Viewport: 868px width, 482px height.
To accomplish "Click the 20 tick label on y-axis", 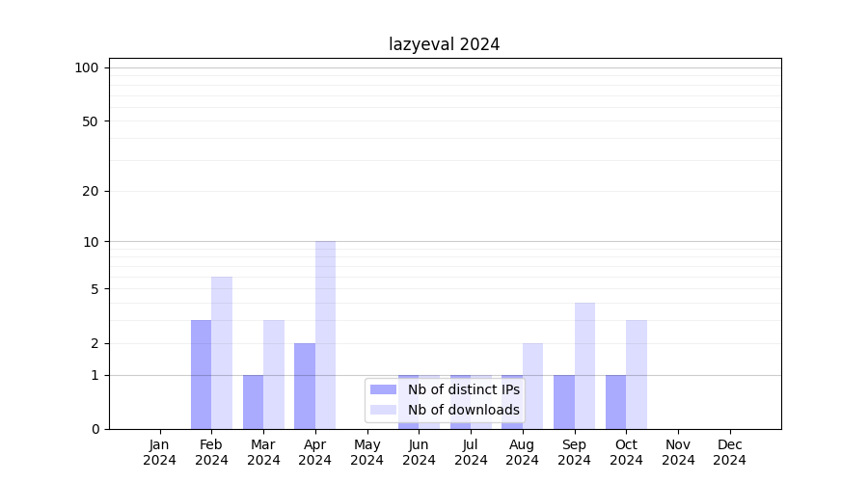I will [91, 191].
